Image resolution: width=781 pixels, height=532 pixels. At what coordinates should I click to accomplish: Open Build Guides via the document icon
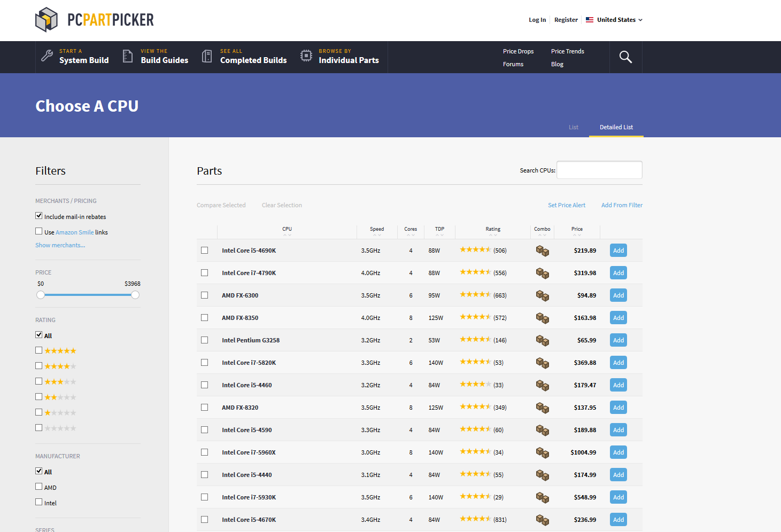coord(127,56)
